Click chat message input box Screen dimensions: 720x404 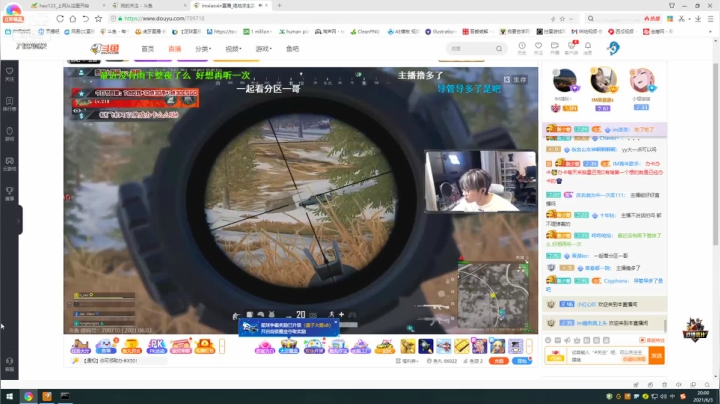point(608,356)
